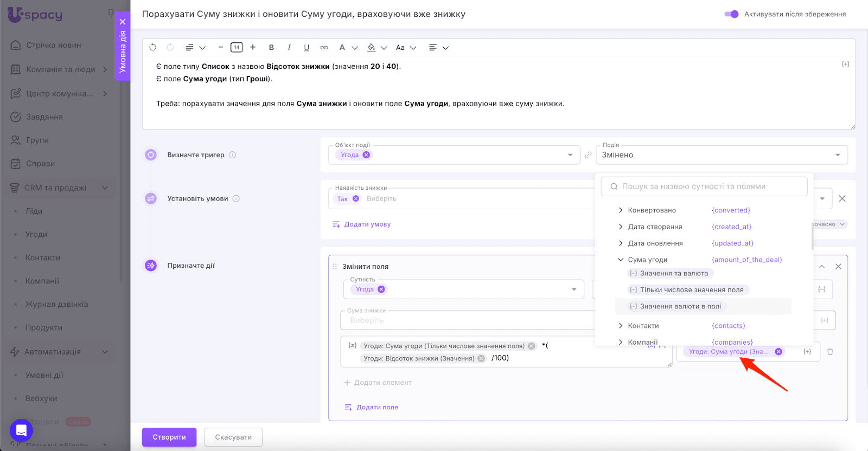Open the chat support bubble
Image resolution: width=868 pixels, height=451 pixels.
(x=21, y=431)
